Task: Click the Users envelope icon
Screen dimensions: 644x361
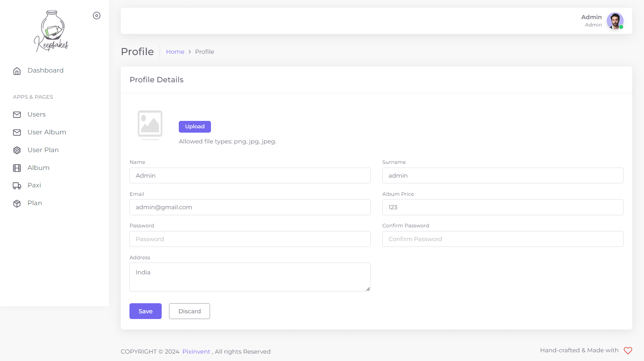Action: pyautogui.click(x=17, y=115)
